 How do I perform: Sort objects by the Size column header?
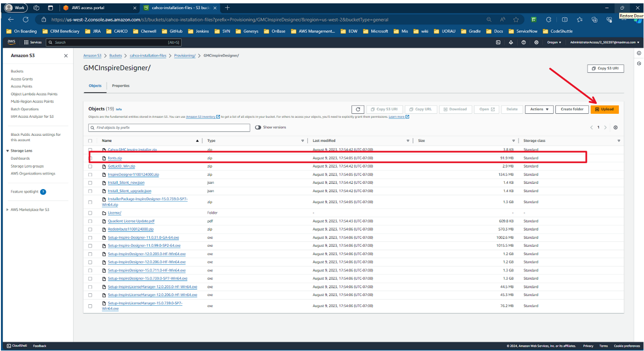click(x=421, y=141)
